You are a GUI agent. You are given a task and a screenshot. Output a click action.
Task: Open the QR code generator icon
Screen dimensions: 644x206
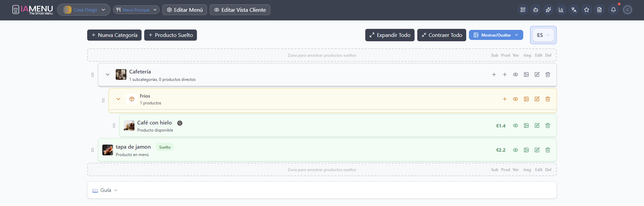tap(523, 10)
